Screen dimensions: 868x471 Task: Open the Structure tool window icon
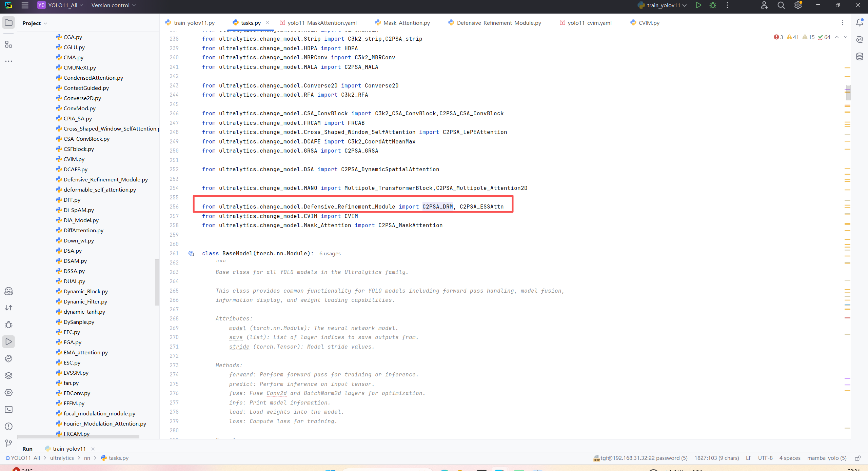point(9,44)
